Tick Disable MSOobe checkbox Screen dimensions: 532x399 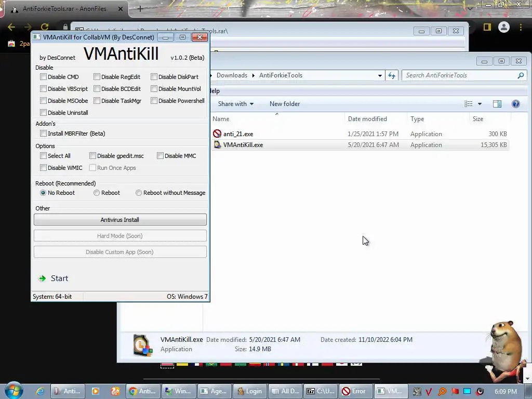pyautogui.click(x=43, y=100)
